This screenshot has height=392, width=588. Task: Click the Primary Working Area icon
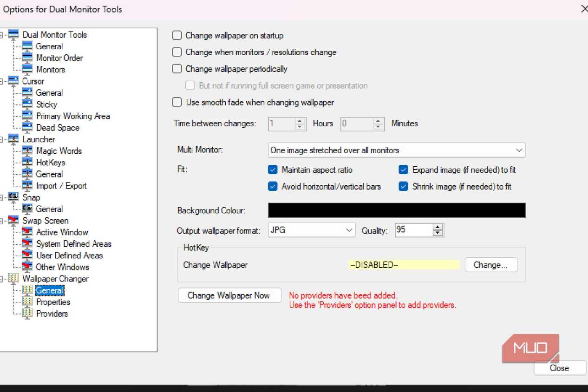point(27,116)
